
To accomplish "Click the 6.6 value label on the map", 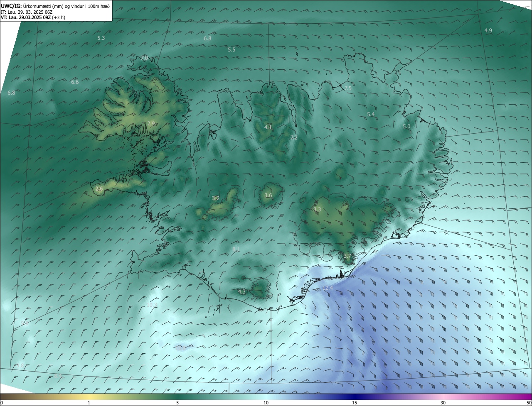I will click(x=75, y=82).
